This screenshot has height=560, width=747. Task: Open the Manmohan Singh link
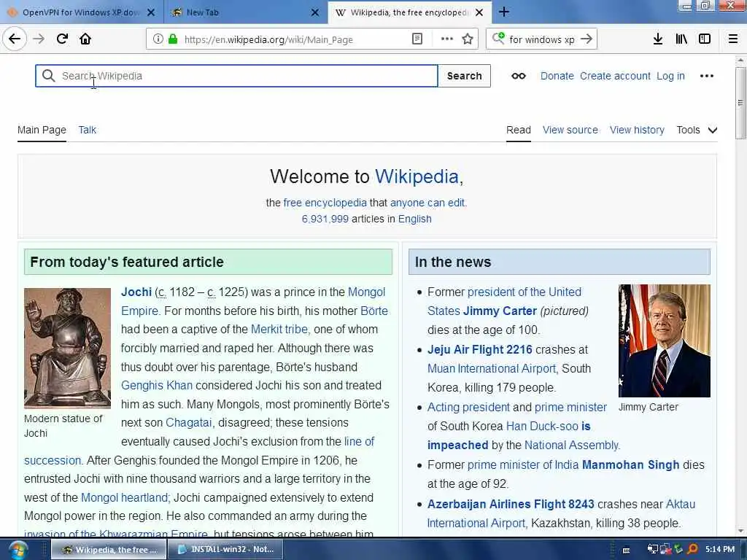click(631, 464)
